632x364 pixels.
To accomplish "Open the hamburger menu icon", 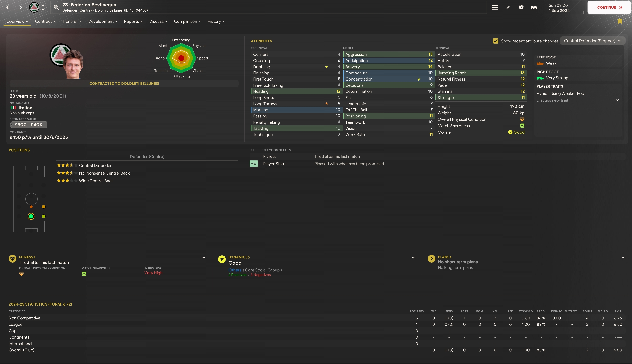I will (495, 7).
